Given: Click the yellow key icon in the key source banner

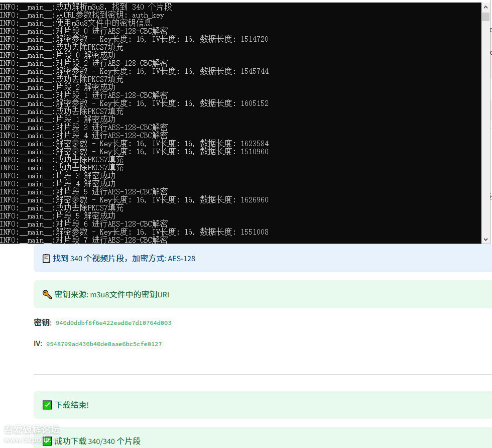Looking at the screenshot, I should [x=47, y=294].
